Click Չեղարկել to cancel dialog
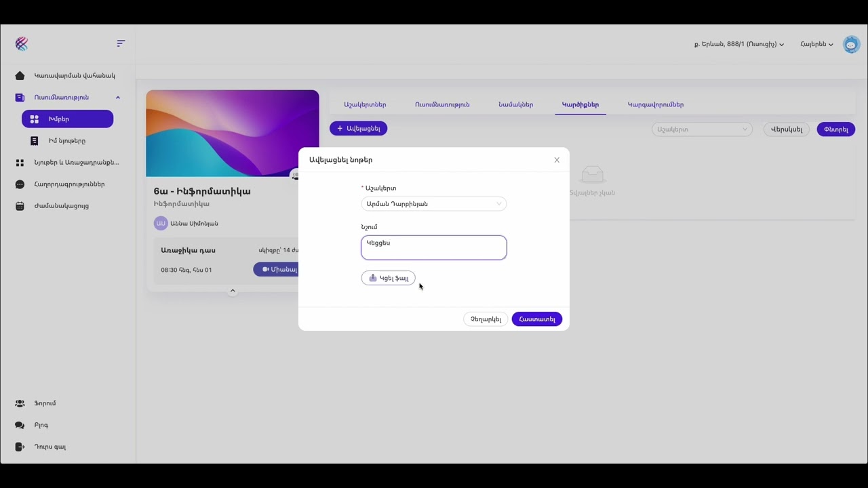The image size is (868, 488). point(486,319)
